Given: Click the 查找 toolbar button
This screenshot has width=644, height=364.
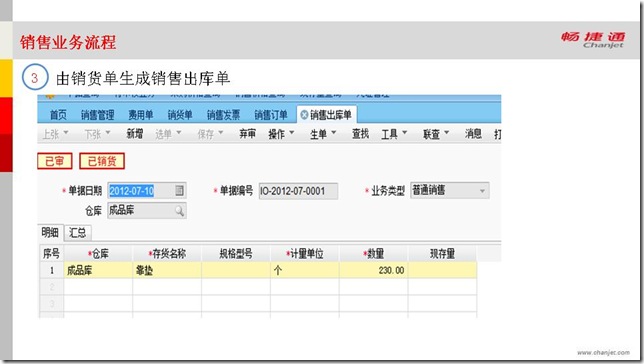Looking at the screenshot, I should [x=360, y=134].
